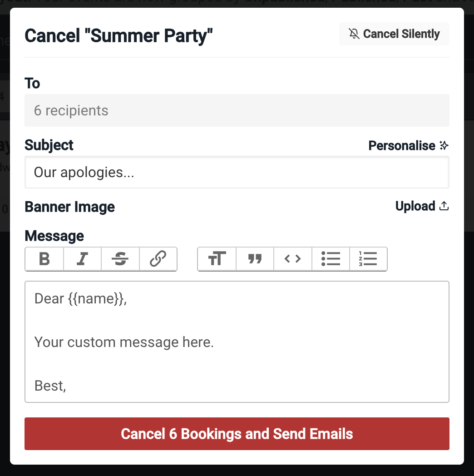This screenshot has height=476, width=474.
Task: Create a bulleted list
Action: click(x=331, y=259)
